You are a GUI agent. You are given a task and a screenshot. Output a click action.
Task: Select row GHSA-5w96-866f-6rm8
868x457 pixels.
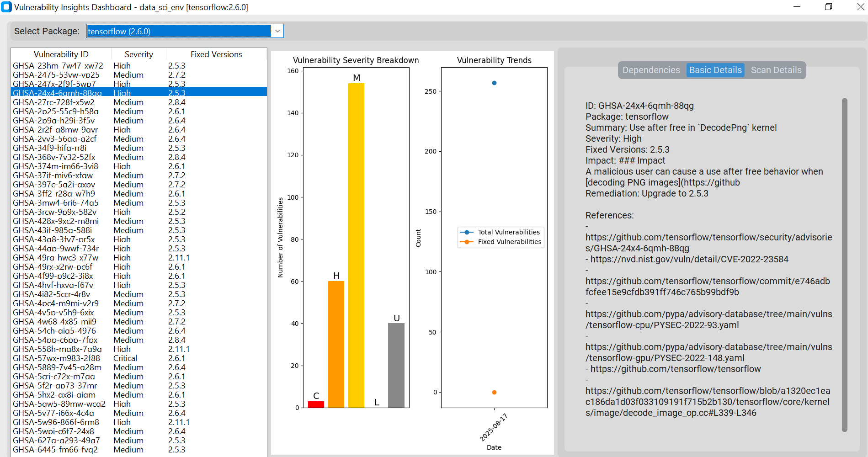pos(139,422)
